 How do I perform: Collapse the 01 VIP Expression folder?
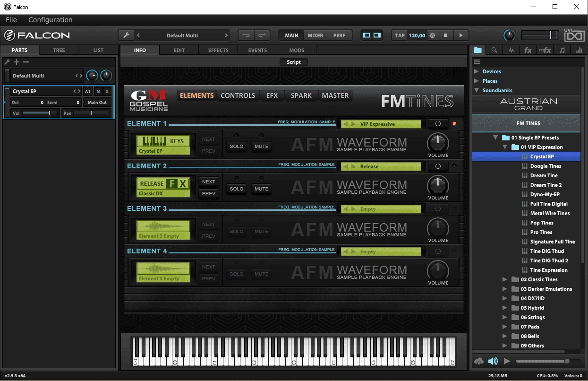(x=505, y=147)
